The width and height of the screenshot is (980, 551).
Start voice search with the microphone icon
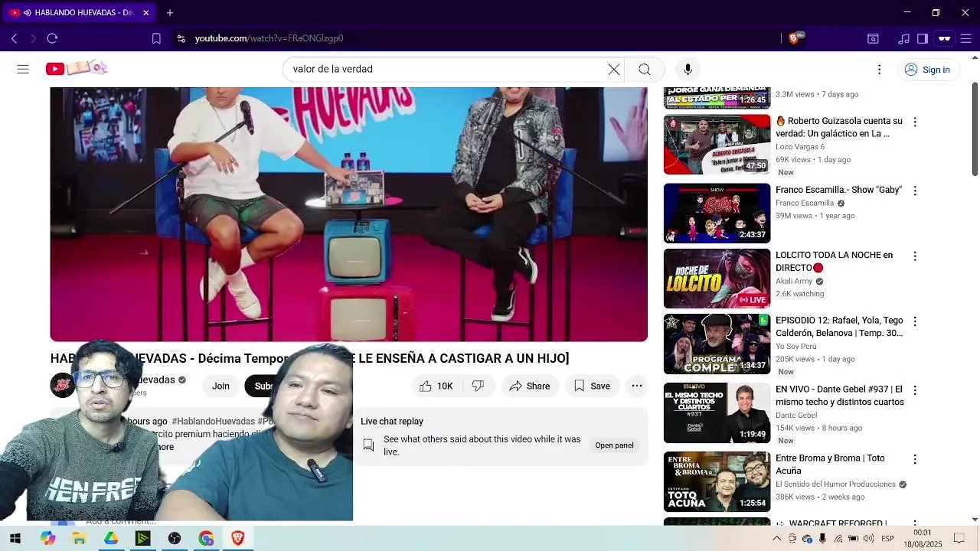pyautogui.click(x=688, y=69)
